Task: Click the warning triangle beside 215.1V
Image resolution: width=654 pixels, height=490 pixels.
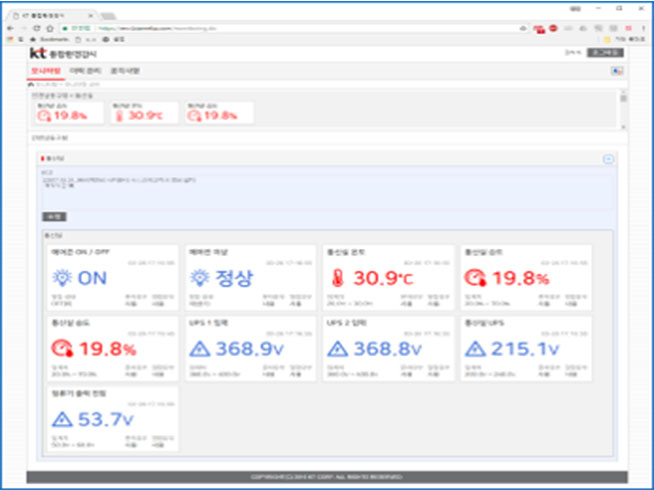Action: click(x=475, y=349)
